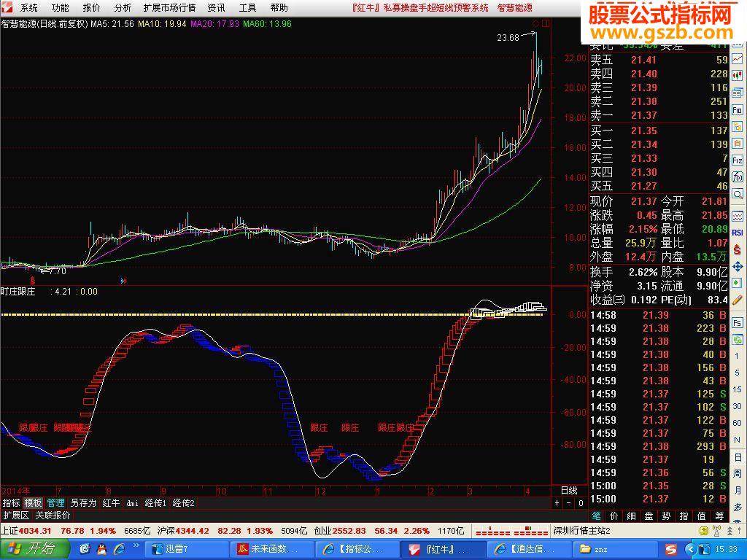
Task: Click the minus button to remove pane
Action: [569, 503]
